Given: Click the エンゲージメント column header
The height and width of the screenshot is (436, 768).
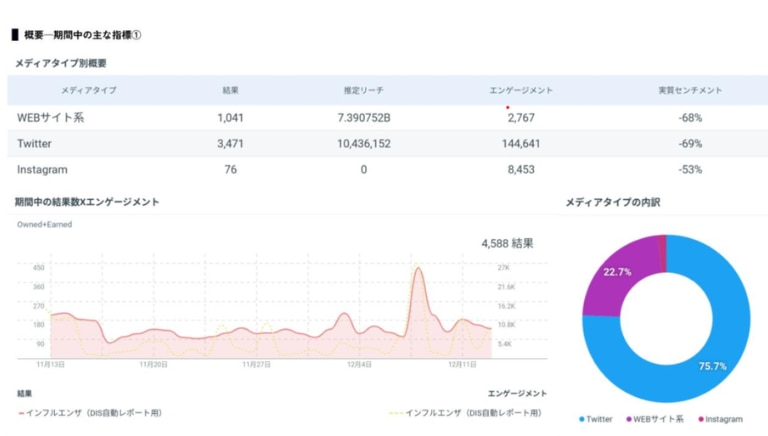Looking at the screenshot, I should click(521, 90).
